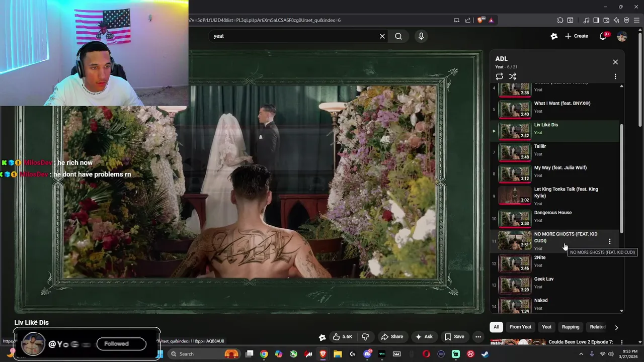
Task: Select the Rapping filter chip
Action: tap(571, 327)
